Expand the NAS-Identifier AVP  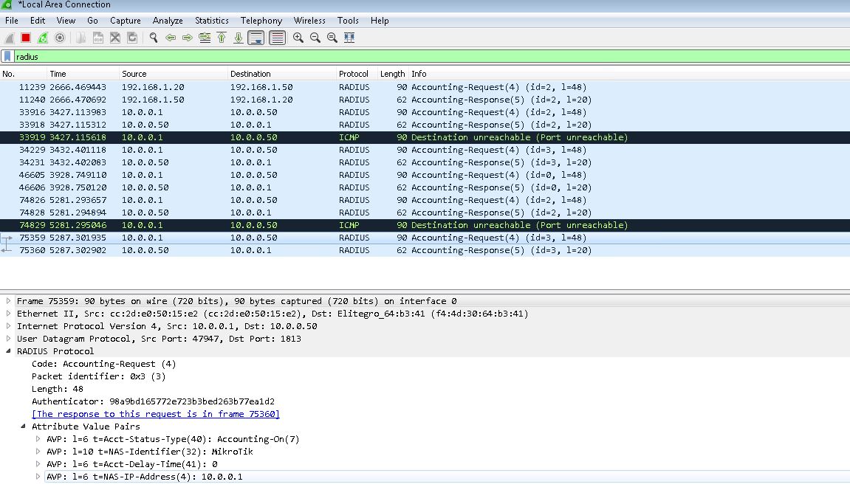[38, 452]
